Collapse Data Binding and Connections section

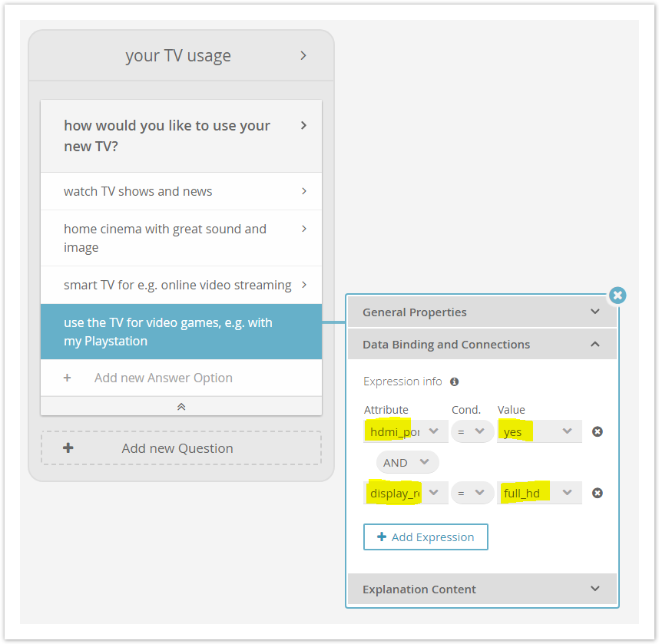482,345
